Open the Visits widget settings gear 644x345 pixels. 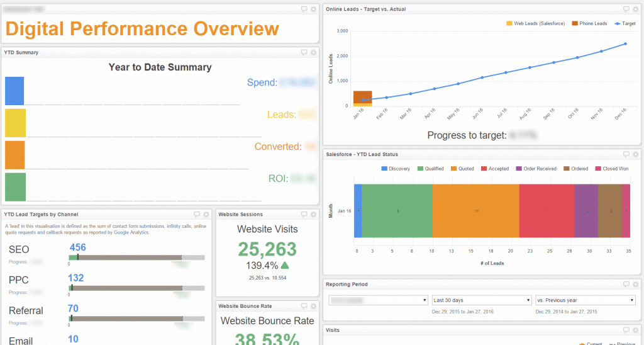pyautogui.click(x=635, y=330)
